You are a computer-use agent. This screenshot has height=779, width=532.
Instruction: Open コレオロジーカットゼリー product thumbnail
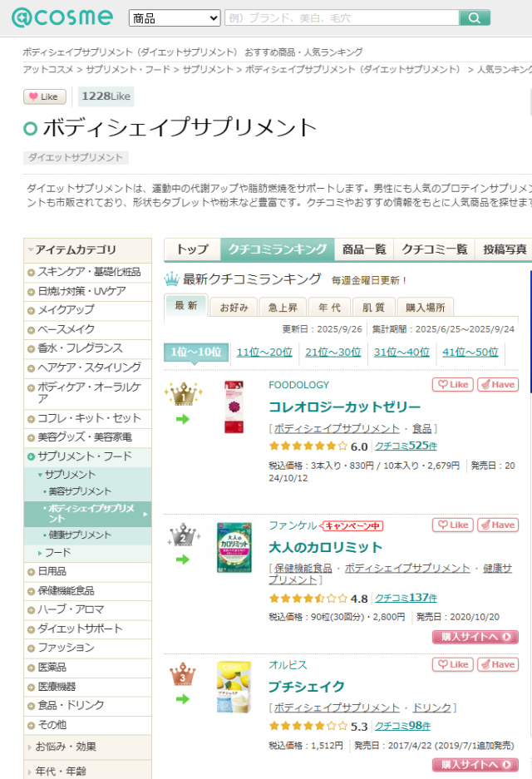(x=234, y=407)
